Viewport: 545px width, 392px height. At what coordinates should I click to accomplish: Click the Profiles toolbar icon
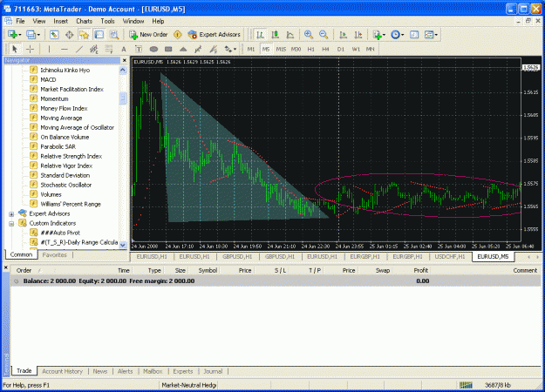(33, 34)
